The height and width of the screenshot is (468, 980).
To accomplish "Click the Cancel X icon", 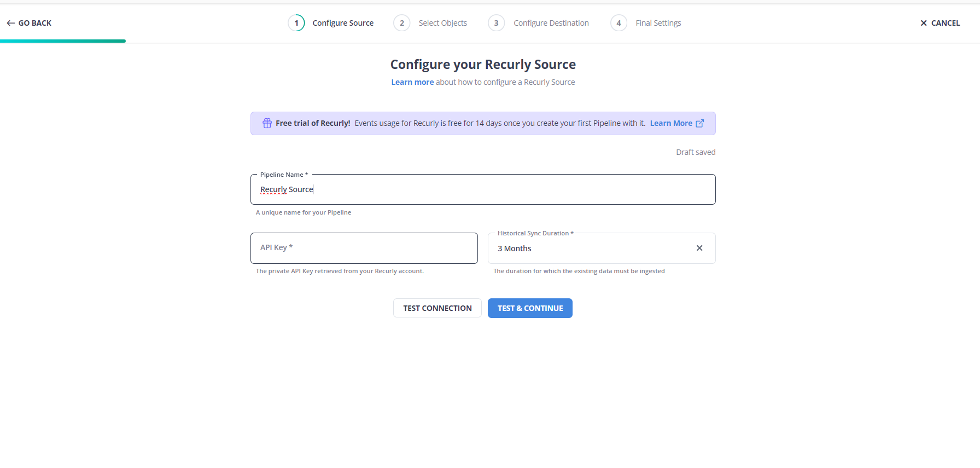I will tap(924, 23).
